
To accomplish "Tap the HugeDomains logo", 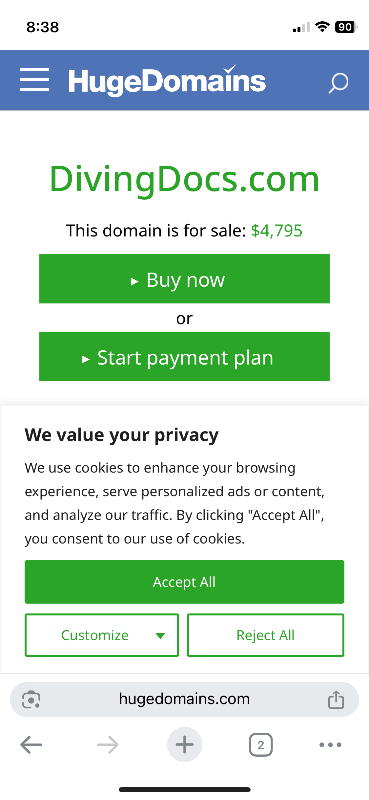I will coord(167,80).
